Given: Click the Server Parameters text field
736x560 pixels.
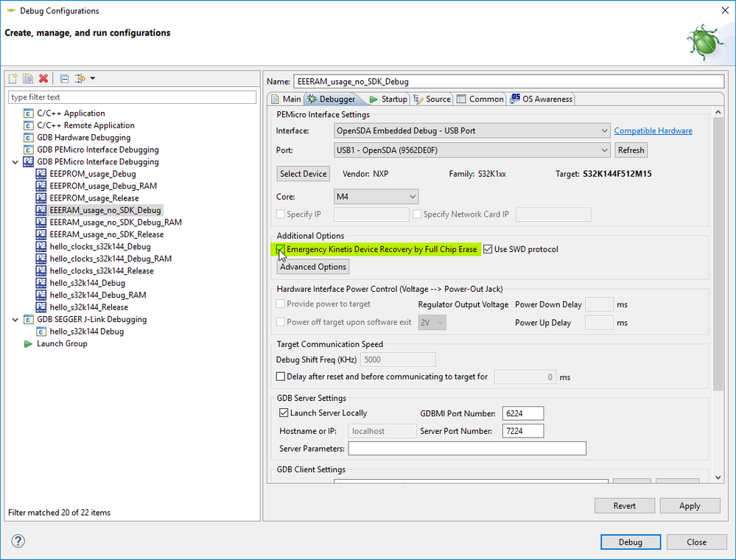Looking at the screenshot, I should coord(467,448).
